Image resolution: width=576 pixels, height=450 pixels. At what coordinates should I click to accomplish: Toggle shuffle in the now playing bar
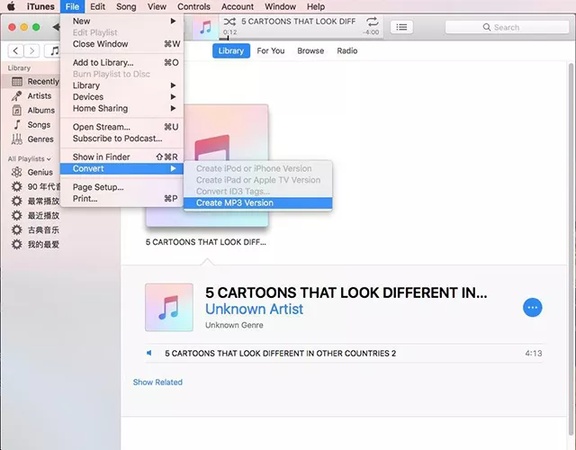tap(230, 22)
